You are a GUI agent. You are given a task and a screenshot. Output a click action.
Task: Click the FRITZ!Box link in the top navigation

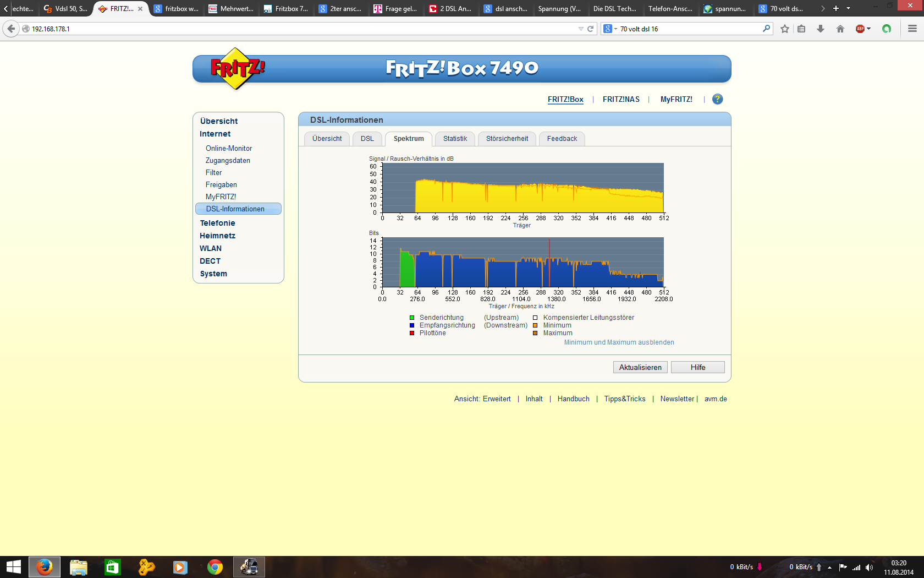coord(565,100)
